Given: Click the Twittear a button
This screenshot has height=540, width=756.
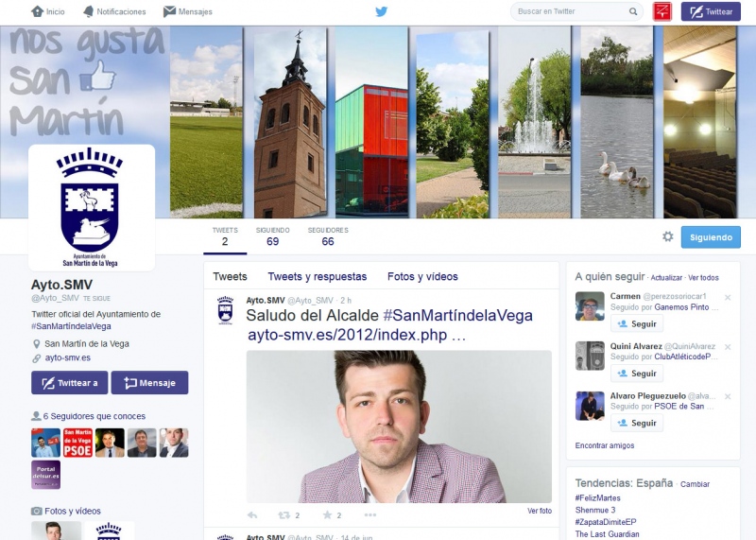Looking at the screenshot, I should pyautogui.click(x=69, y=383).
